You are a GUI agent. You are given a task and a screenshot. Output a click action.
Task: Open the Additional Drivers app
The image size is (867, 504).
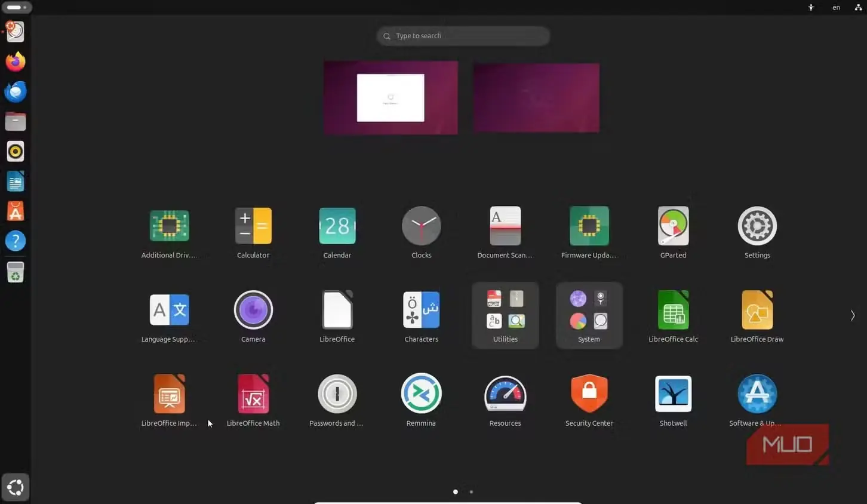tap(169, 226)
